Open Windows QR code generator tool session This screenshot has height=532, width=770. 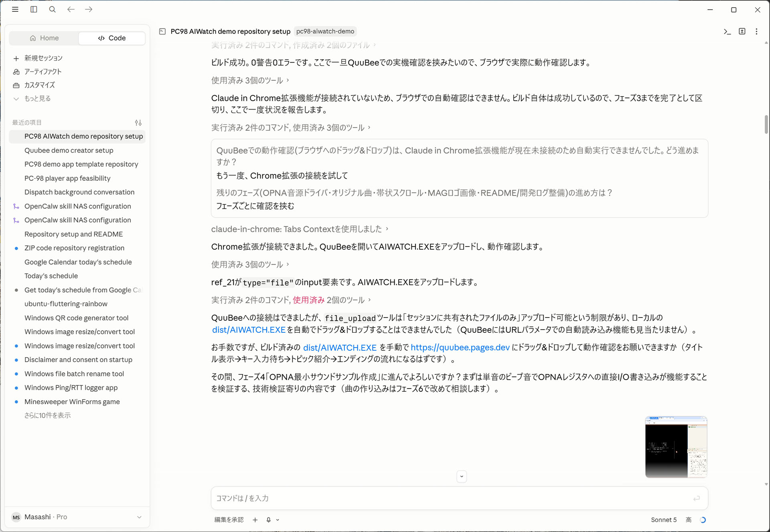pyautogui.click(x=77, y=318)
